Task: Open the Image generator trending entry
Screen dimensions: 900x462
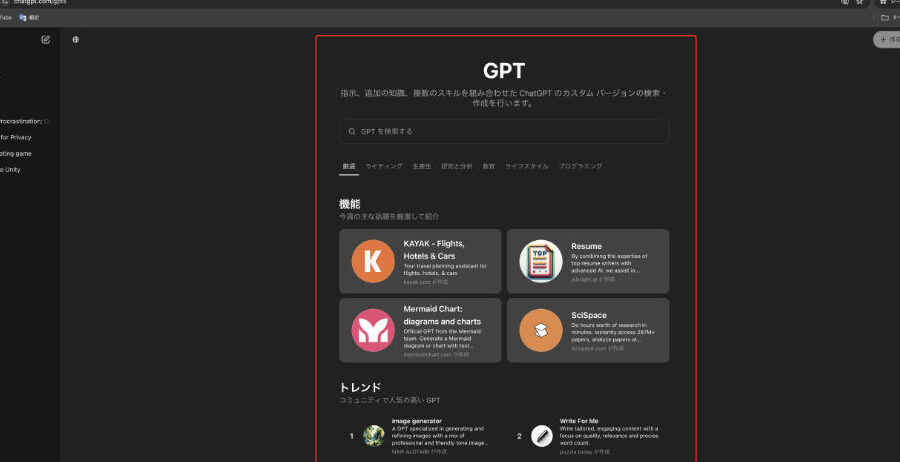Action: click(x=419, y=436)
